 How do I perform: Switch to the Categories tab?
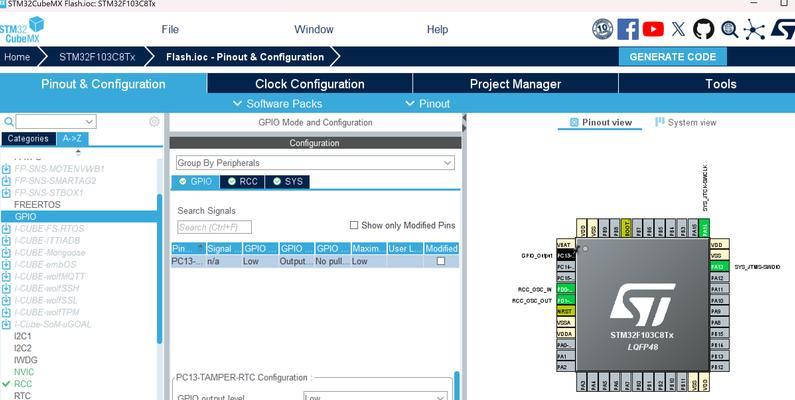point(28,138)
